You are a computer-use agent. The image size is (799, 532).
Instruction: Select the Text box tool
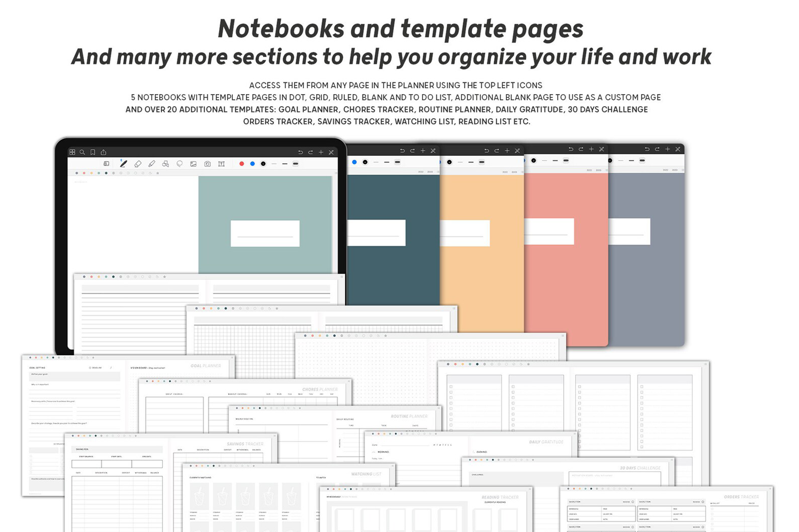(221, 164)
